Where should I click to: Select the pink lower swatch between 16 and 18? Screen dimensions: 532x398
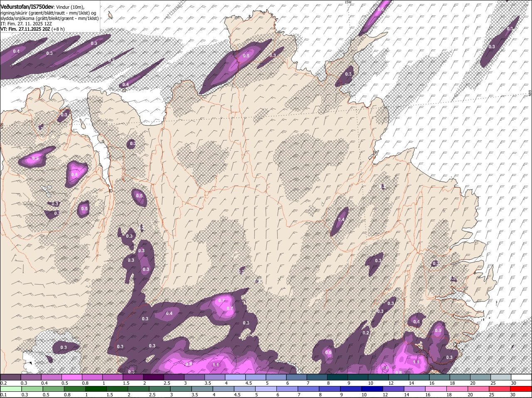pos(436,389)
